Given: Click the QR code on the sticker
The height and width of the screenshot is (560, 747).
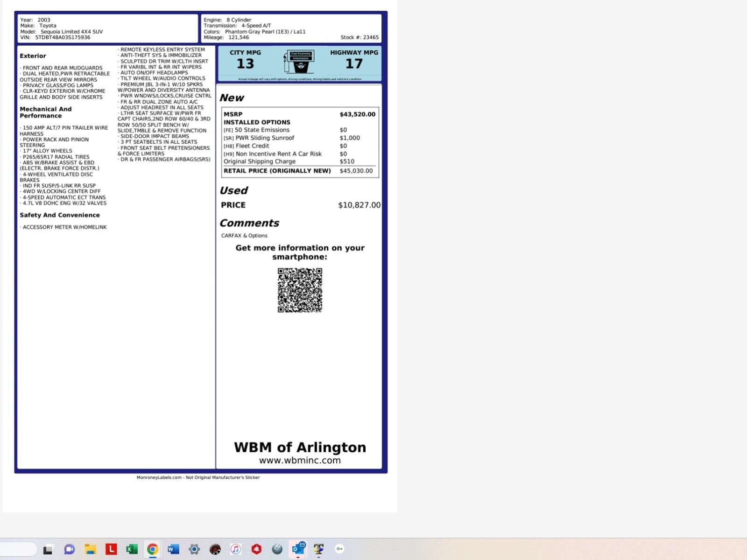Looking at the screenshot, I should coord(300,290).
